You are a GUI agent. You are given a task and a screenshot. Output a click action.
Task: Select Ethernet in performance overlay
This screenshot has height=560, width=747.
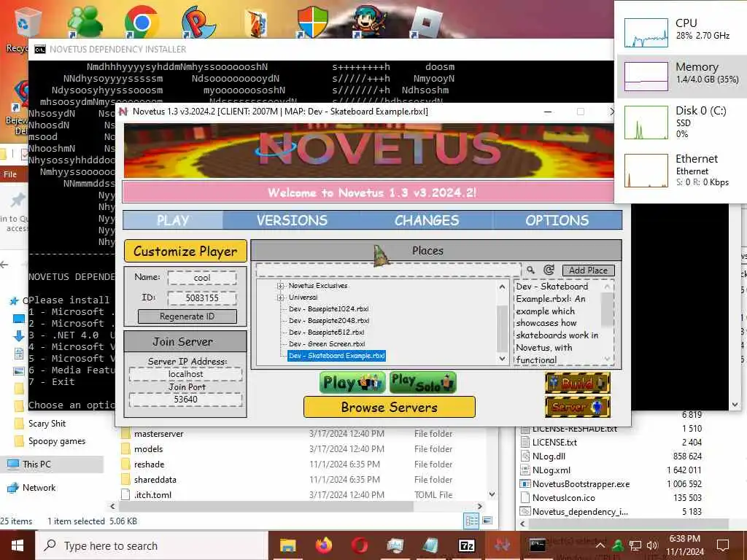[x=681, y=169]
